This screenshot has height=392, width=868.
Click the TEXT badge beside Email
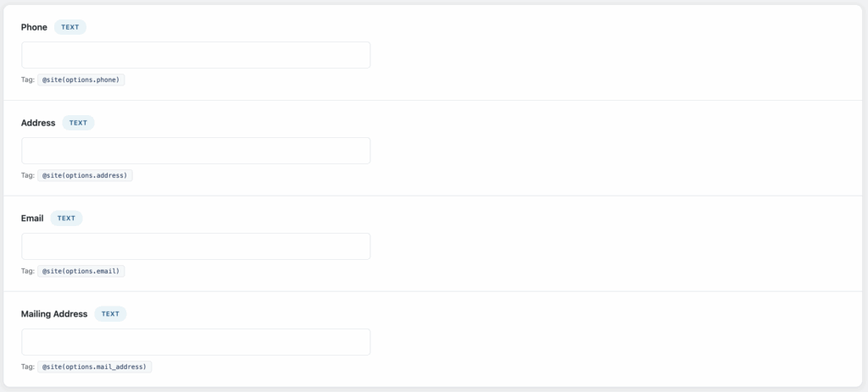pyautogui.click(x=66, y=218)
